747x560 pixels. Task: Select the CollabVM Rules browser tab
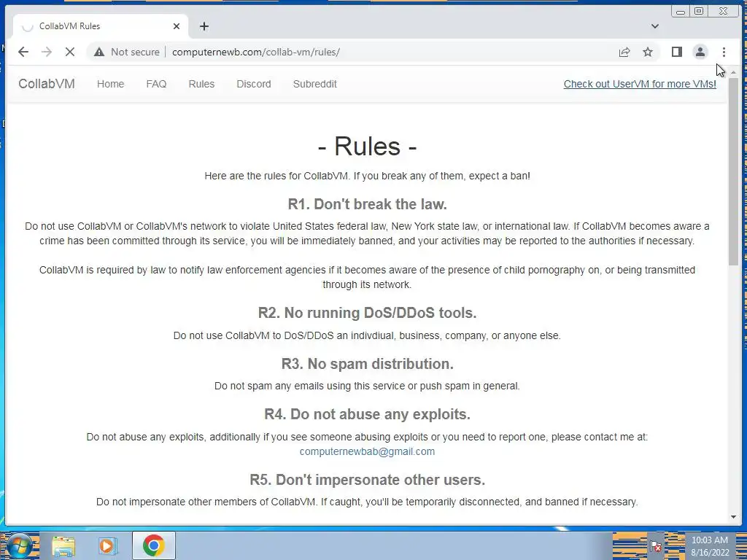tap(101, 26)
